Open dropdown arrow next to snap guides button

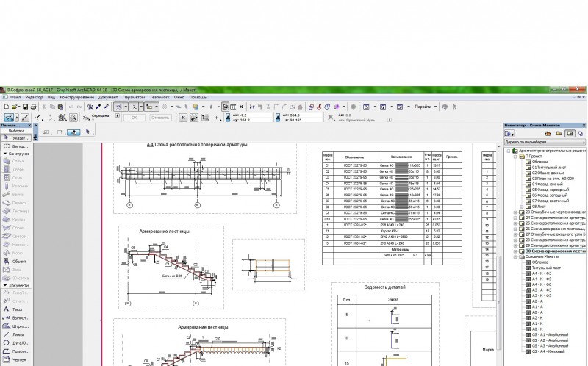[141, 107]
